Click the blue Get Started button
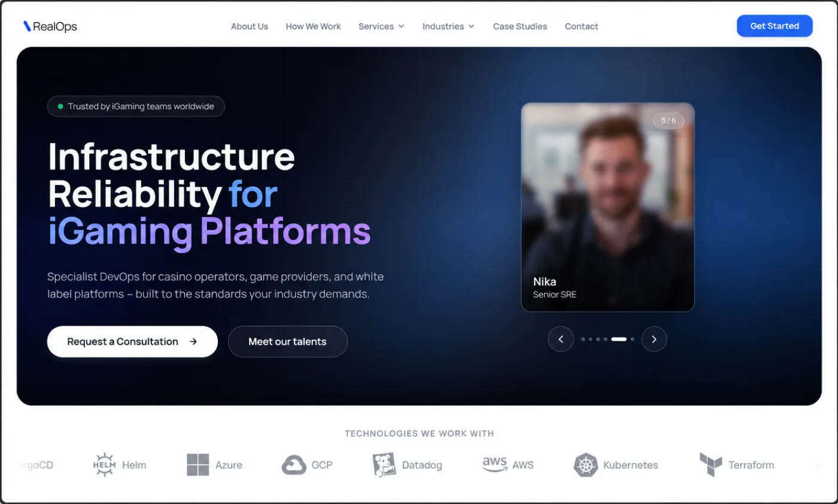 click(x=775, y=26)
